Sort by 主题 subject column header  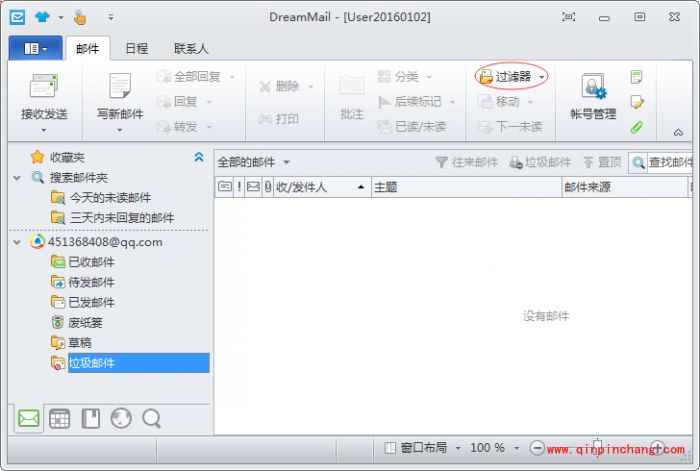pyautogui.click(x=466, y=187)
